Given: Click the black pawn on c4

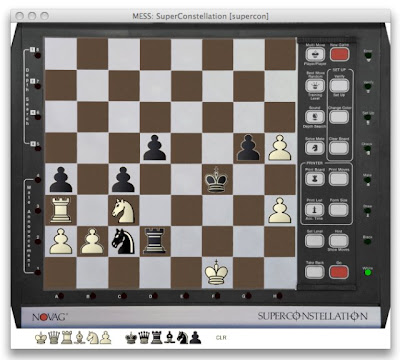Looking at the screenshot, I should click(x=123, y=179).
